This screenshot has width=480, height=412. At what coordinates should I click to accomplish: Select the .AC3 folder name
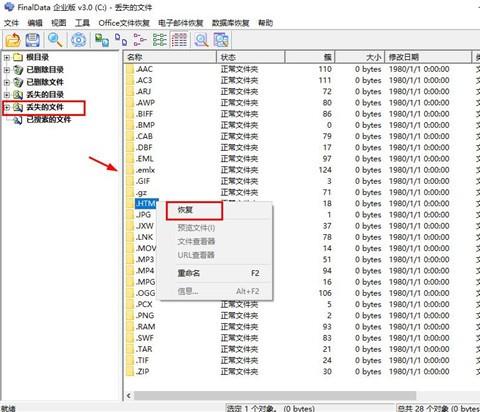coord(144,80)
